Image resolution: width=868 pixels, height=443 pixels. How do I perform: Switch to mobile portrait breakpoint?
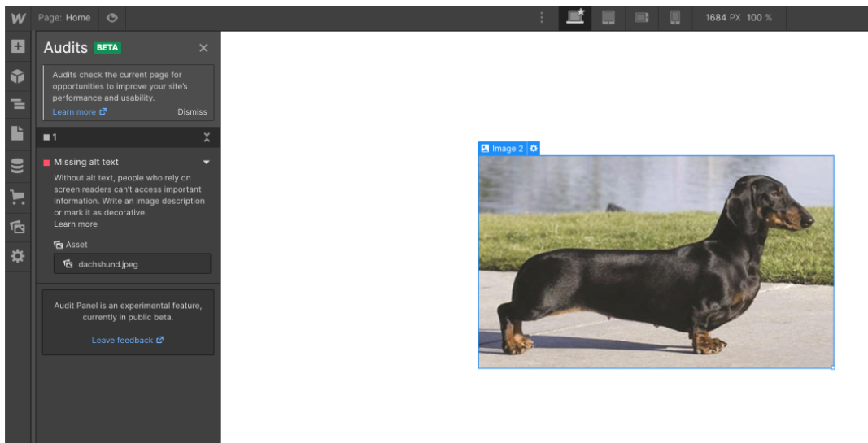(675, 18)
